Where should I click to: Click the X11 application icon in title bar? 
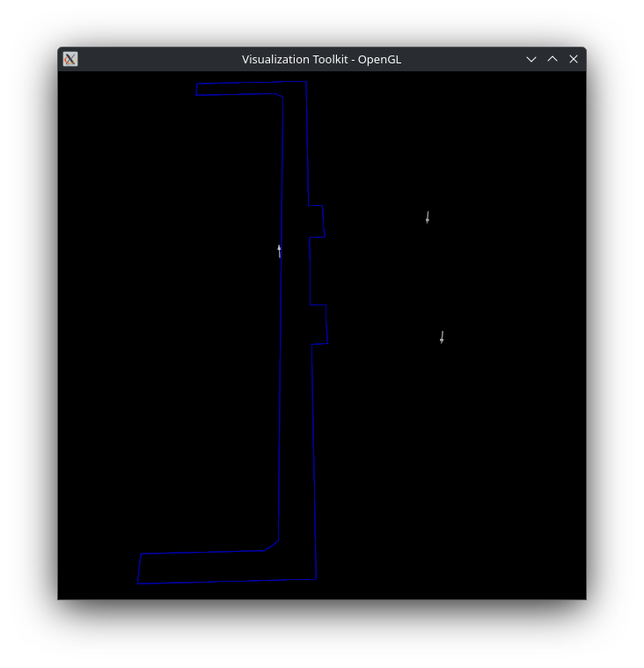click(x=70, y=59)
